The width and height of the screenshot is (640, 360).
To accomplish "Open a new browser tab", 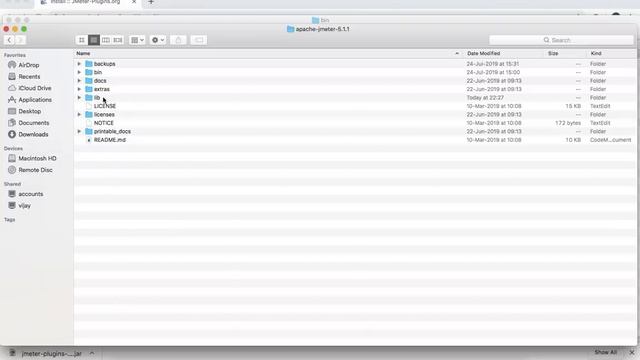I will pyautogui.click(x=151, y=2).
